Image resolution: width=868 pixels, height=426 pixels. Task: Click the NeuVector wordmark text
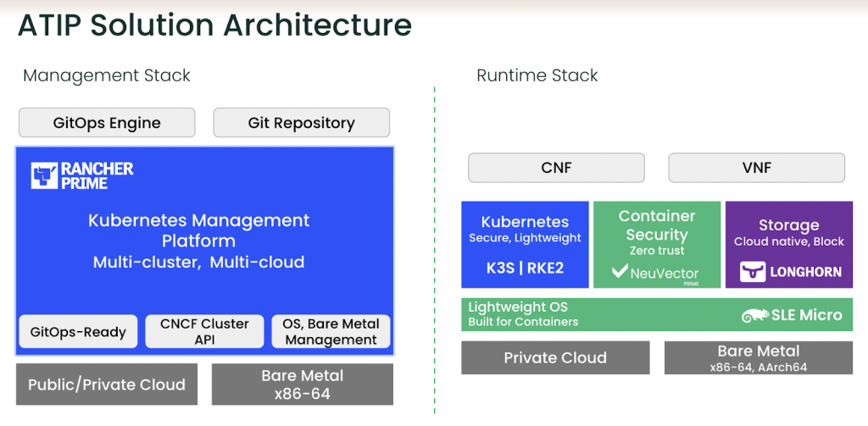(x=665, y=274)
